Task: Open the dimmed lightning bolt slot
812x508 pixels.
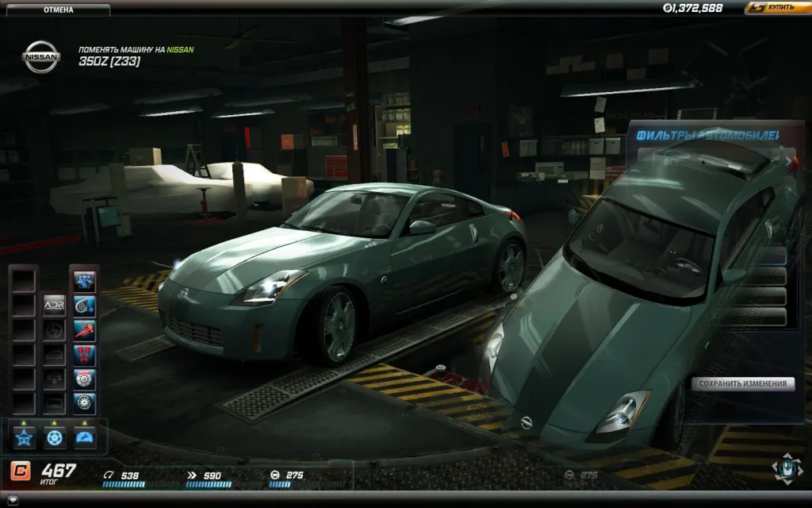Action: coord(54,330)
